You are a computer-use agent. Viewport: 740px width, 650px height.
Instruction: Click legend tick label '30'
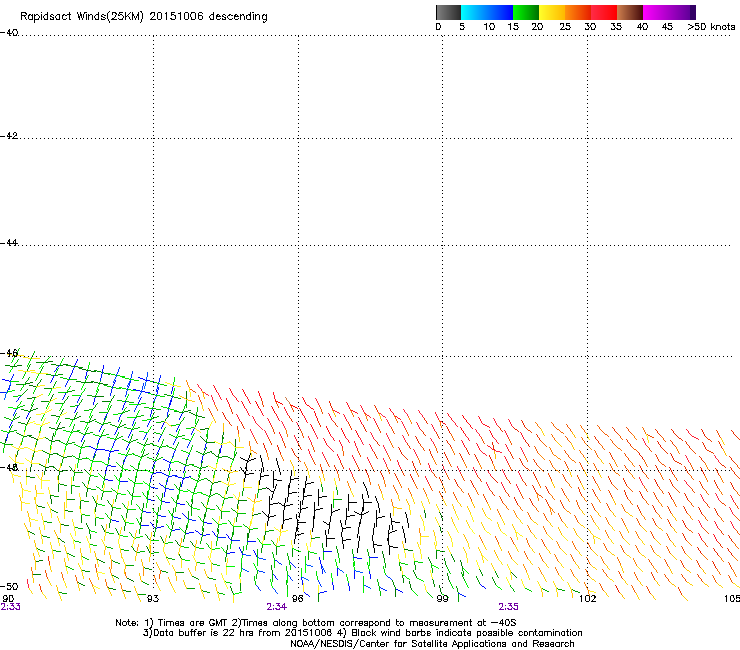tap(590, 27)
